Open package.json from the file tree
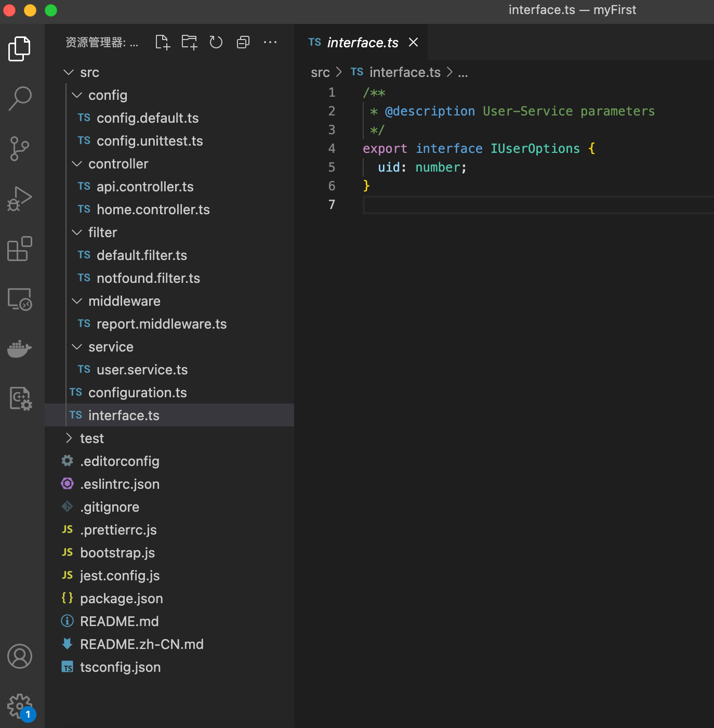The width and height of the screenshot is (714, 728). [x=121, y=599]
